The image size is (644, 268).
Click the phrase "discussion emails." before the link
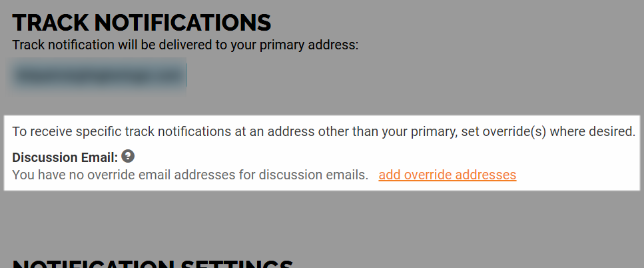314,175
